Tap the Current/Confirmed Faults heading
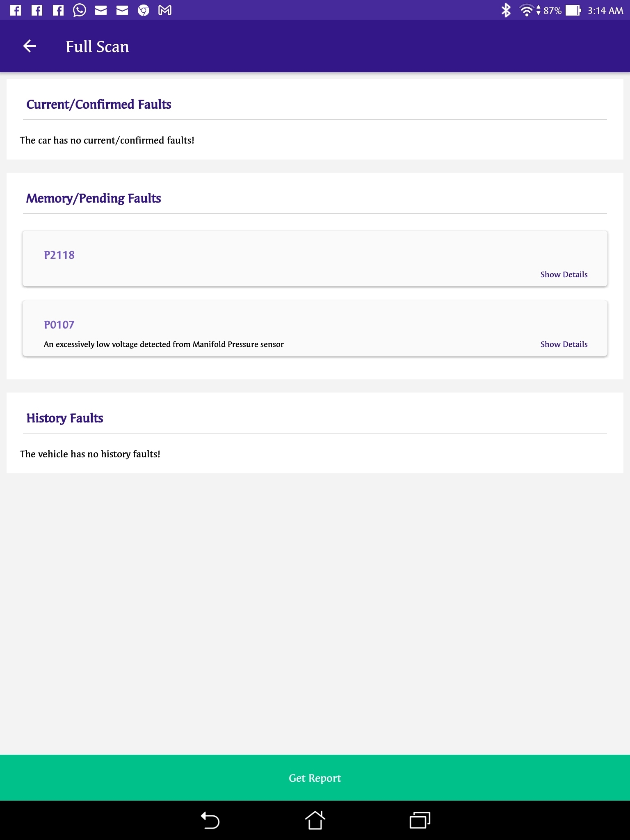 pos(99,105)
